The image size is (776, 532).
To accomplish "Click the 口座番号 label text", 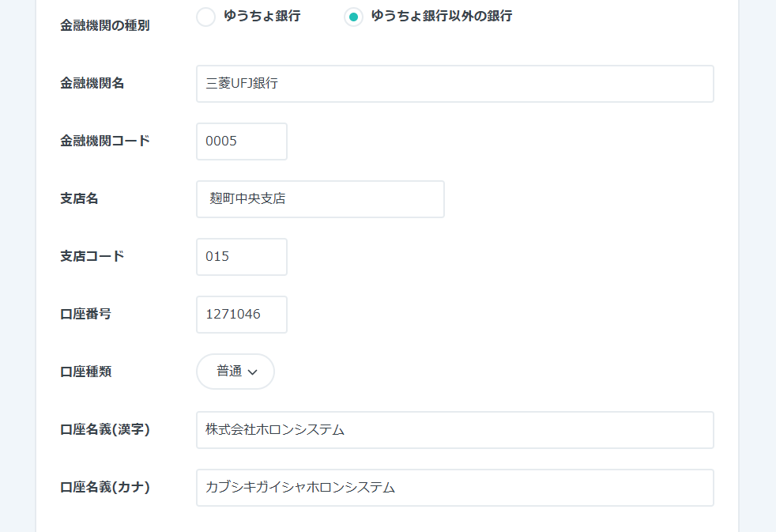I will pyautogui.click(x=85, y=314).
